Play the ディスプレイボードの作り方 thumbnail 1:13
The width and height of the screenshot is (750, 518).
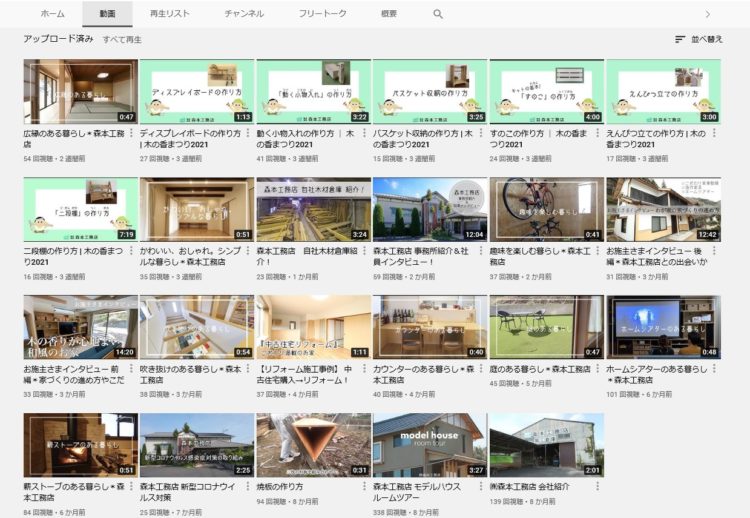pos(197,91)
